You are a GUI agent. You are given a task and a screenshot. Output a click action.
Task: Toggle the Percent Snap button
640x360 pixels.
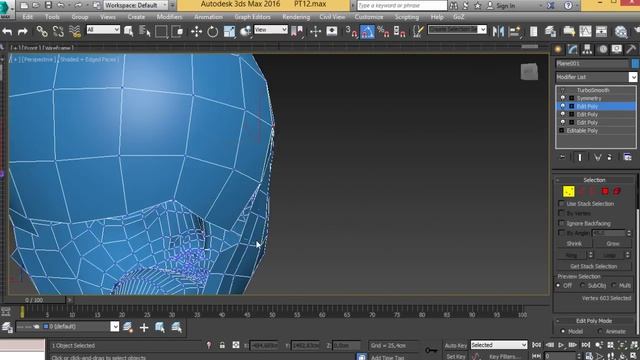pos(383,31)
